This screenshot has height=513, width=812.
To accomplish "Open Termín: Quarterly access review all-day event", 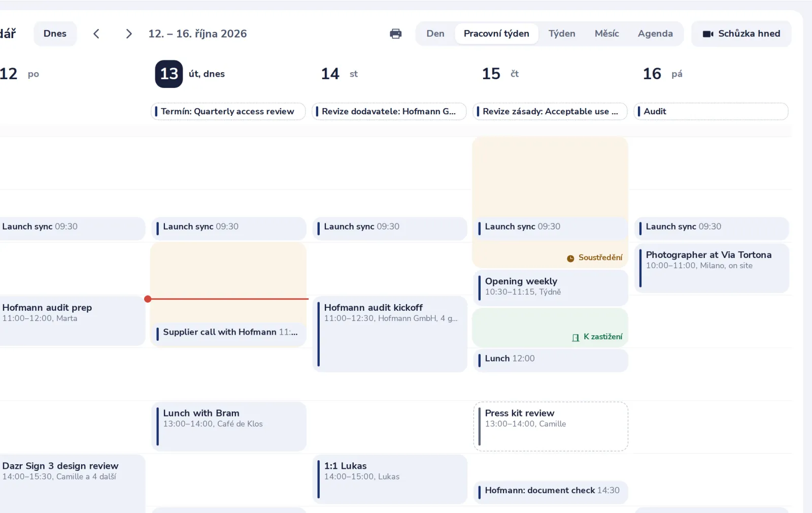I will (228, 111).
